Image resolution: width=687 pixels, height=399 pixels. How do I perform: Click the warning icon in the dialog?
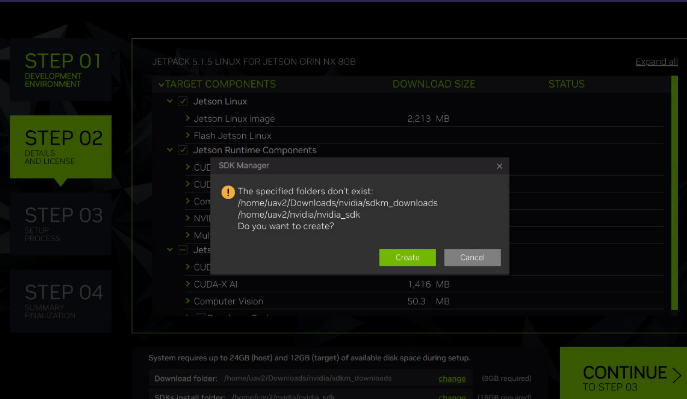pyautogui.click(x=228, y=192)
